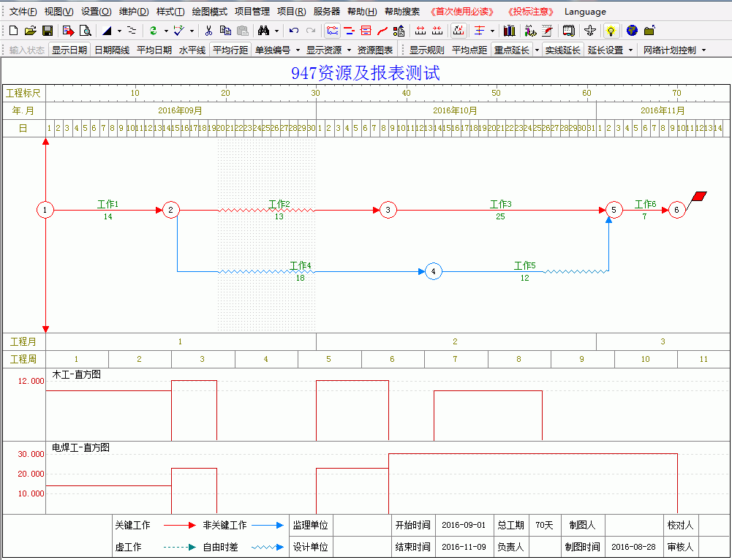
Task: Click the olive folder-up icon
Action: 649,31
